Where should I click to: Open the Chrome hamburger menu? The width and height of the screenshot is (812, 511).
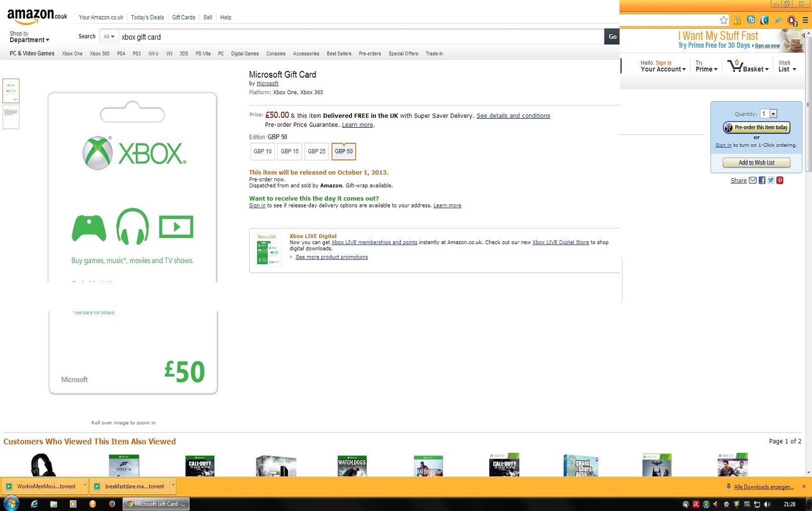coord(805,21)
